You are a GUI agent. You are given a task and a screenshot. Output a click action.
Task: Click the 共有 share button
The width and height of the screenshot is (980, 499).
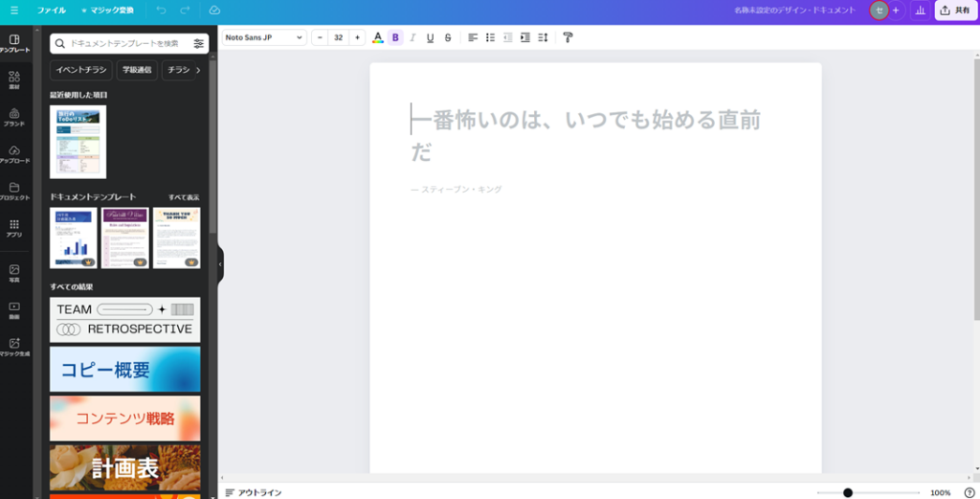tap(955, 10)
